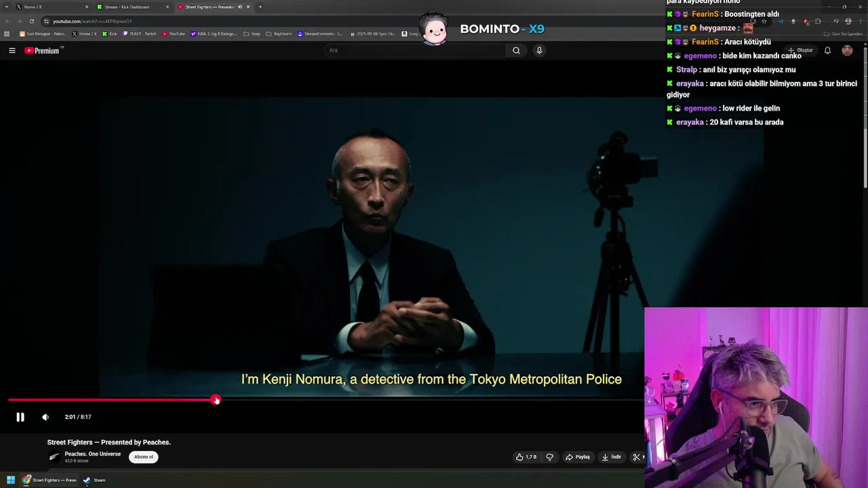This screenshot has height=488, width=868.
Task: Click the Peaches channel avatar
Action: [54, 457]
